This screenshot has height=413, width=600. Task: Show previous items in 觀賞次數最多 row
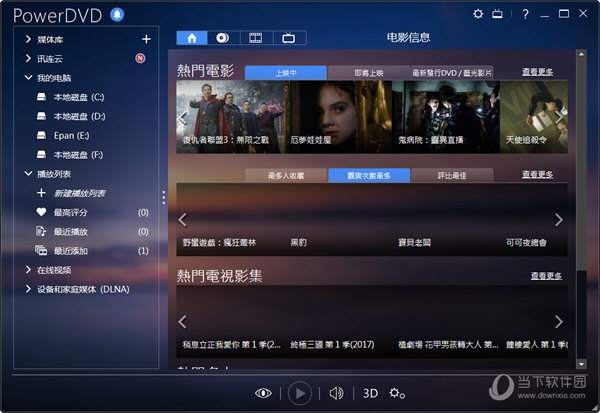(183, 220)
